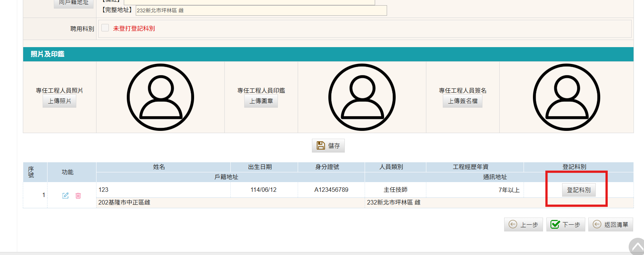This screenshot has width=644, height=255.
Task: Click the red trash delete icon
Action: pos(78,196)
